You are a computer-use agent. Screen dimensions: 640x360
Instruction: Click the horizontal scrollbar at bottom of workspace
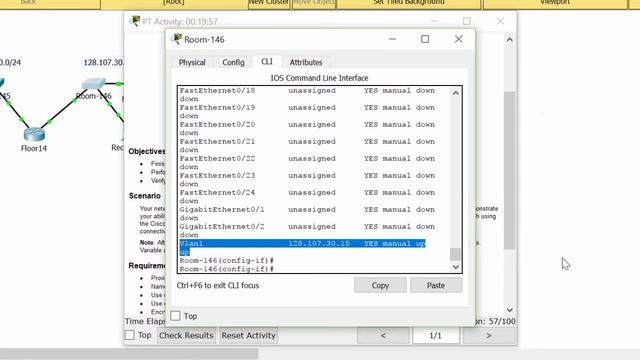click(129, 353)
